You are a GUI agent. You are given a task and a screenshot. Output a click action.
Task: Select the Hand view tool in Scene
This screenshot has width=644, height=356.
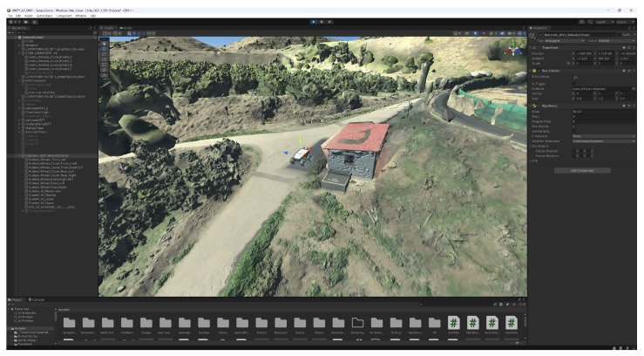105,43
